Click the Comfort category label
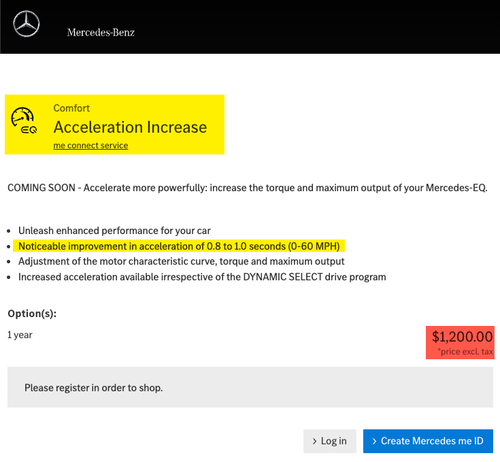500x462 pixels. [x=71, y=108]
